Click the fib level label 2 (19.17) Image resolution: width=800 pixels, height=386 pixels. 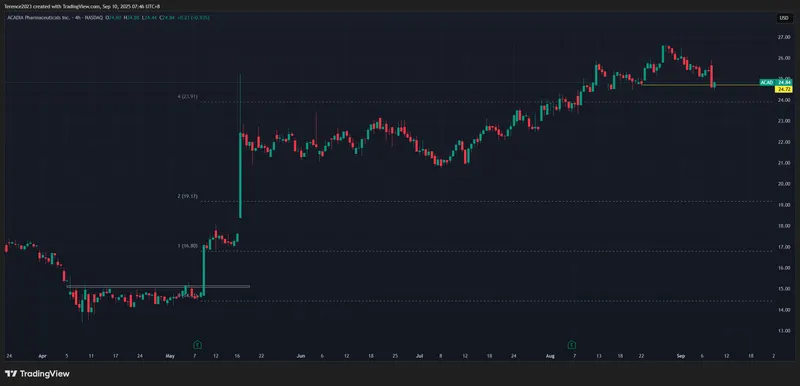pos(188,196)
